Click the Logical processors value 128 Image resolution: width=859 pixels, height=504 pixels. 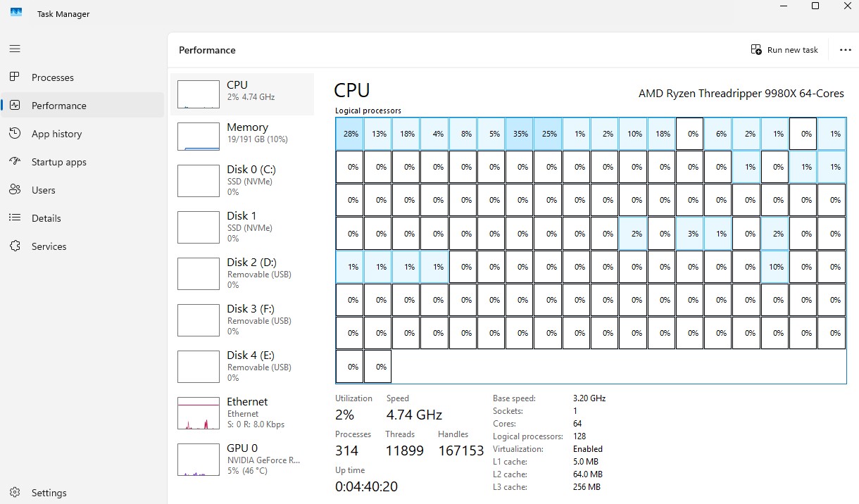click(x=579, y=436)
